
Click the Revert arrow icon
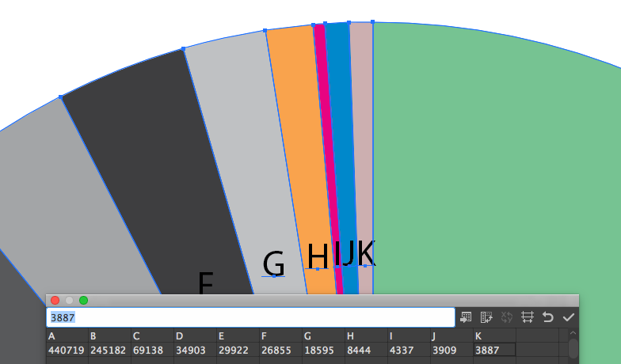click(x=548, y=317)
